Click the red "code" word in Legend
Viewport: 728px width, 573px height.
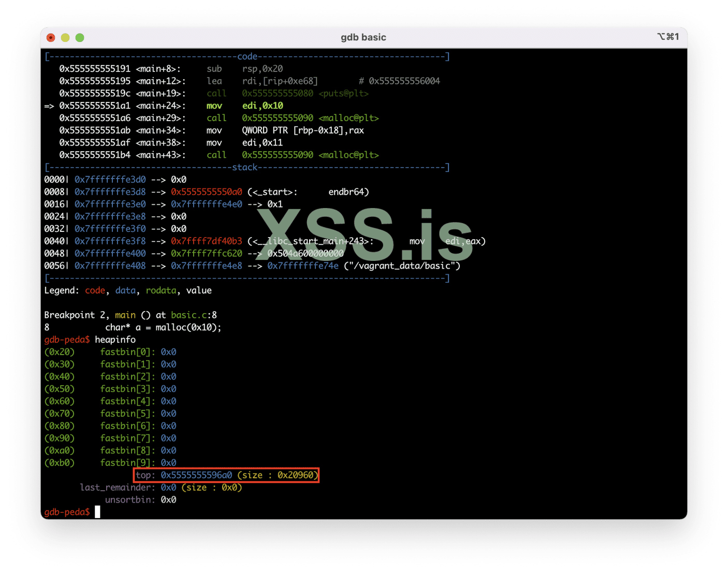[x=95, y=291]
